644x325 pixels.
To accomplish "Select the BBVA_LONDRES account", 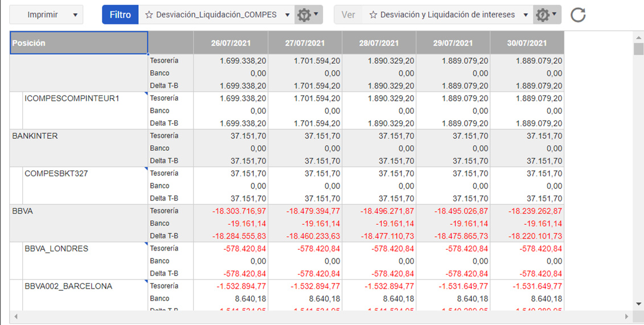I will [56, 249].
